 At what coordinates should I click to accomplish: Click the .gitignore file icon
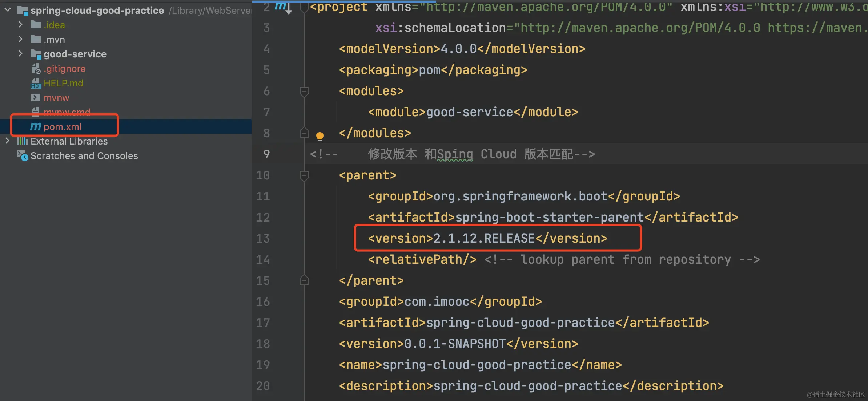coord(36,69)
